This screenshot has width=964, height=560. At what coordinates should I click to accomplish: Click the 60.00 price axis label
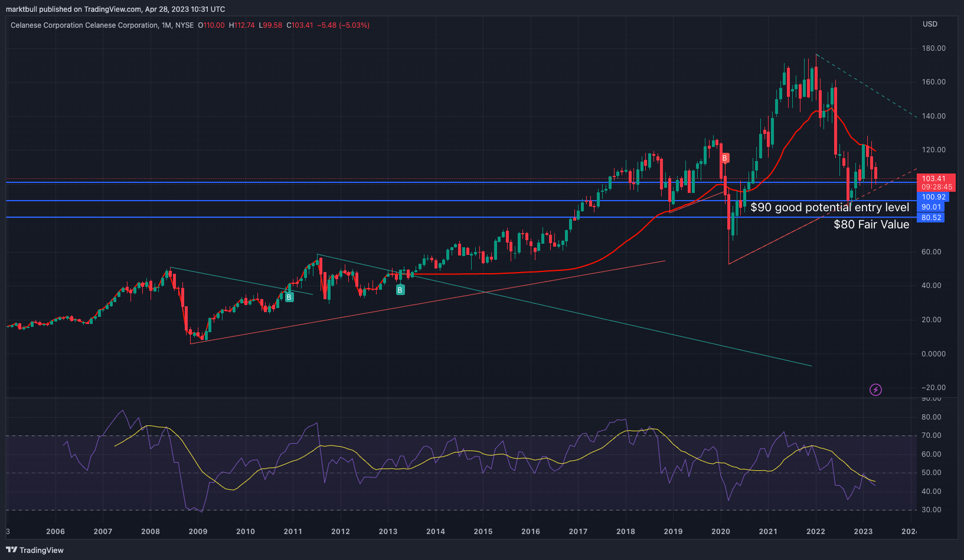pos(932,252)
